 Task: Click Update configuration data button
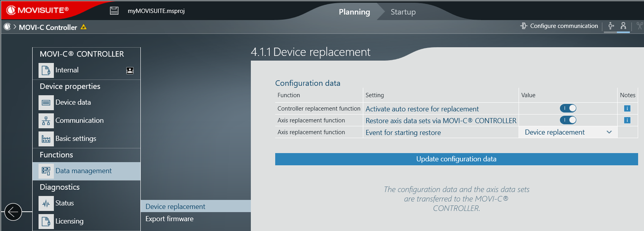pos(456,159)
